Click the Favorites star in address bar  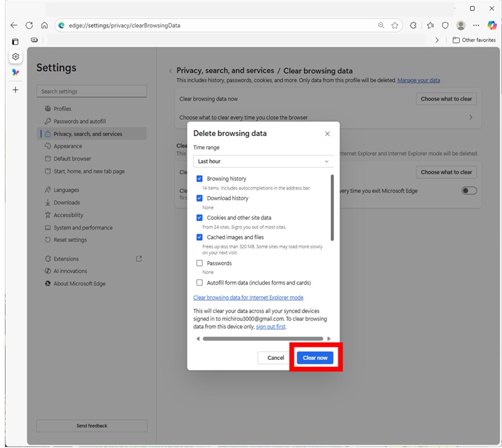[395, 26]
